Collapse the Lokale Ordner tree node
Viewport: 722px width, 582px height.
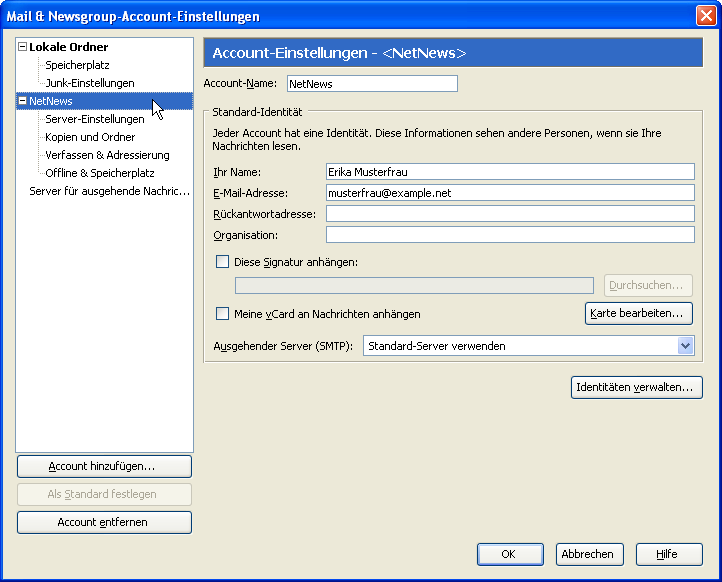point(23,47)
